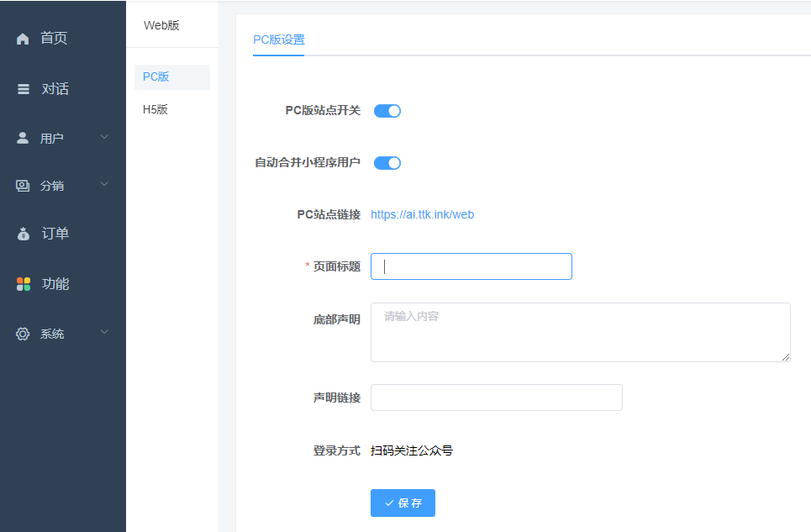The image size is (811, 532).
Task: Turn off 自动合并小程序用户
Action: coord(387,162)
